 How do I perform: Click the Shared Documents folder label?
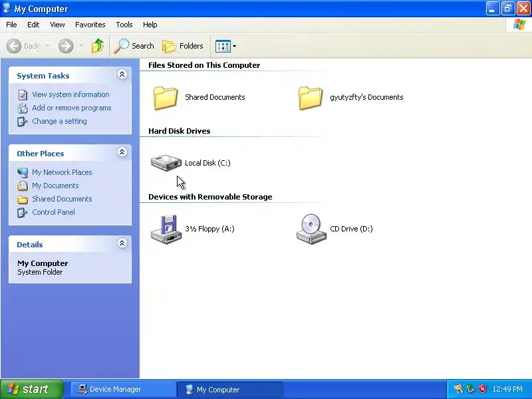pyautogui.click(x=215, y=97)
